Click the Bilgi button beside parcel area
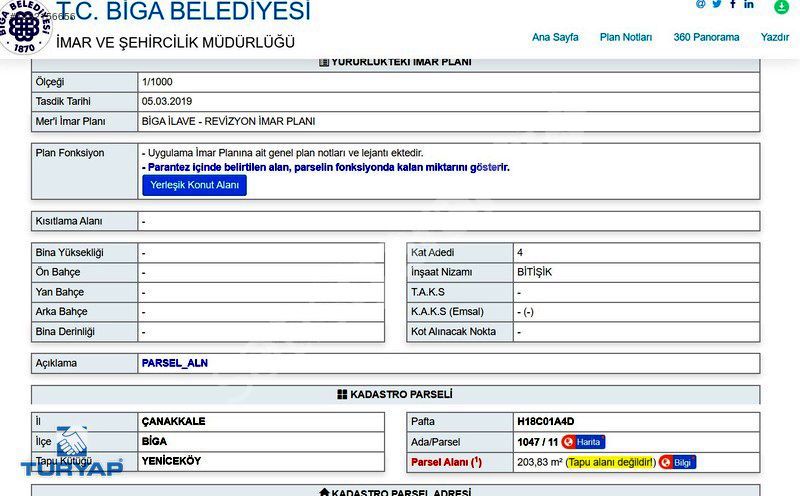 pyautogui.click(x=678, y=462)
